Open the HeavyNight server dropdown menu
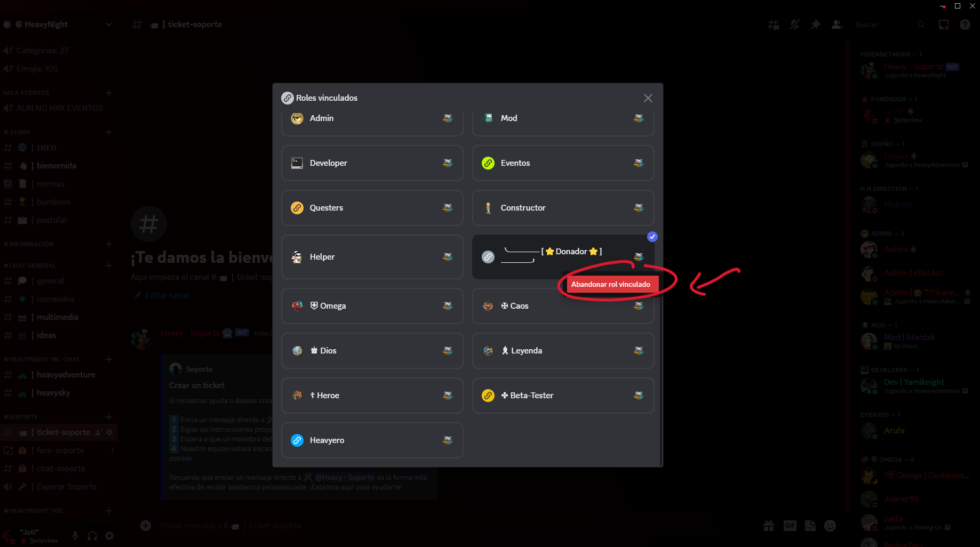 point(109,25)
